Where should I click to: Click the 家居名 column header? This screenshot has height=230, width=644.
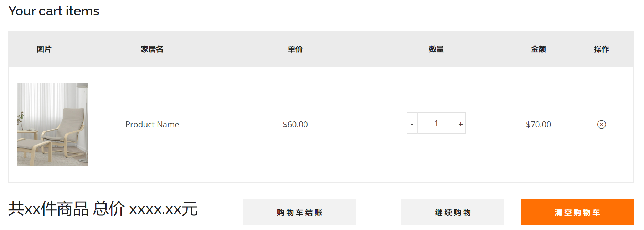(x=152, y=49)
